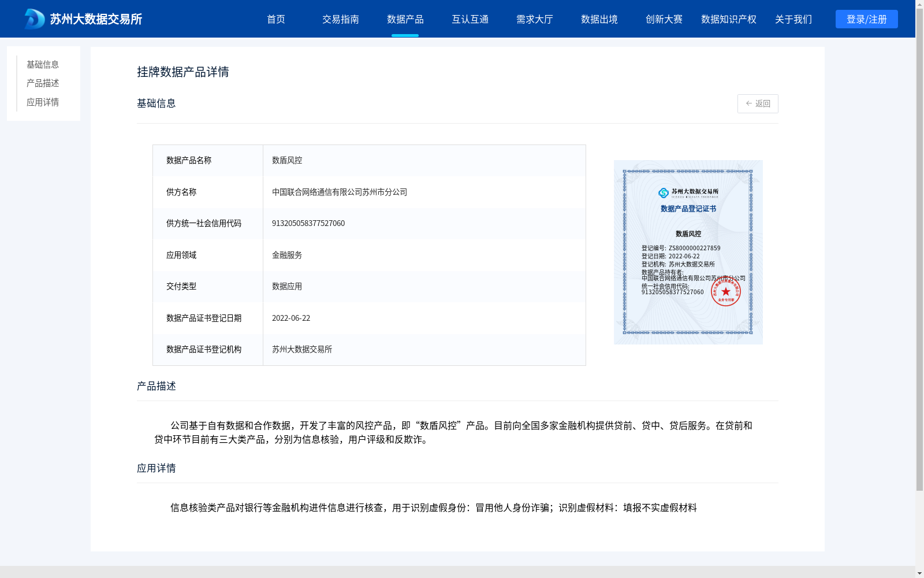The height and width of the screenshot is (578, 924).
Task: Click the 苏州大数据交易所 logo icon
Action: (x=35, y=19)
